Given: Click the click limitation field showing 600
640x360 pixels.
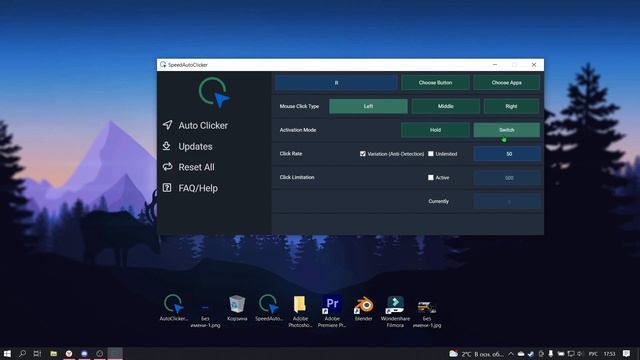Looking at the screenshot, I should [507, 178].
